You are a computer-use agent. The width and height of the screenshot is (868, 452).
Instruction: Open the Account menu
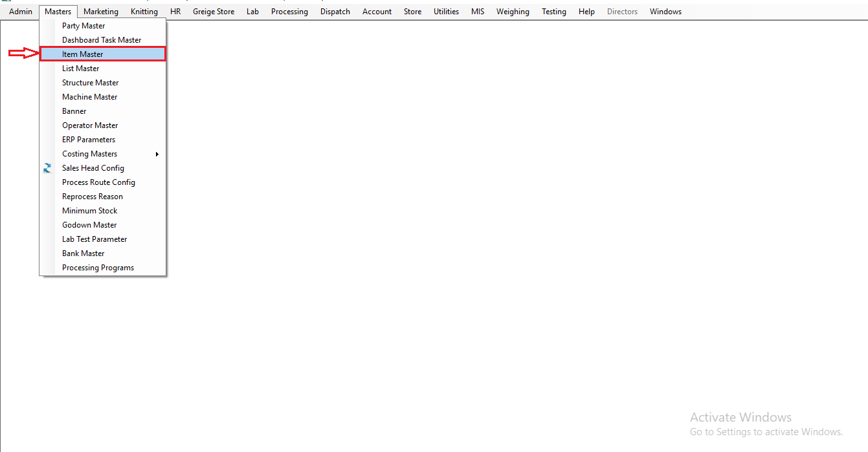[377, 12]
